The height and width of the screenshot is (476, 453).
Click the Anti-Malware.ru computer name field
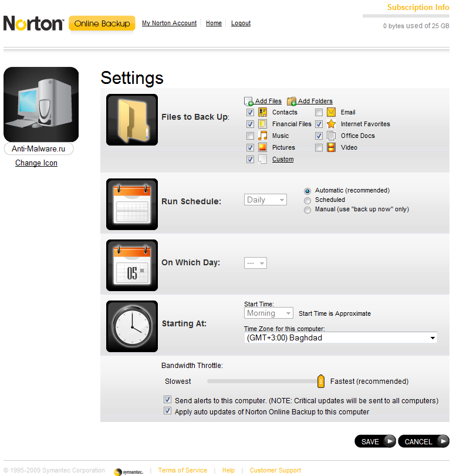39,148
